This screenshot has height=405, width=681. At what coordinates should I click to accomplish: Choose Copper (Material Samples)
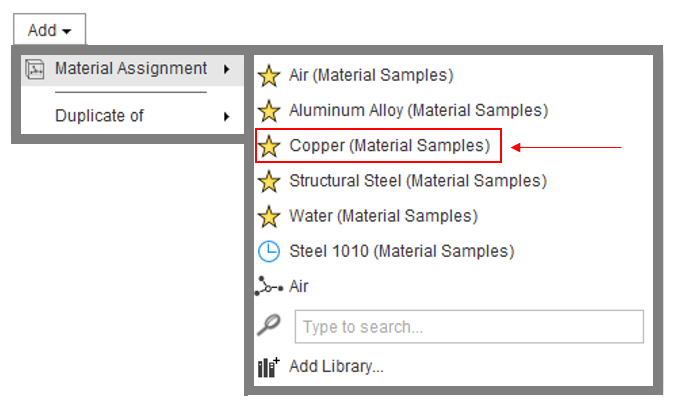pyautogui.click(x=378, y=146)
